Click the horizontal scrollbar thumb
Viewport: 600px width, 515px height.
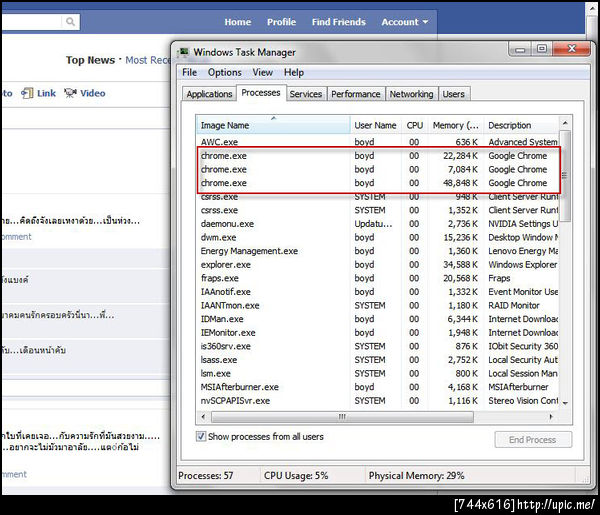pos(342,417)
